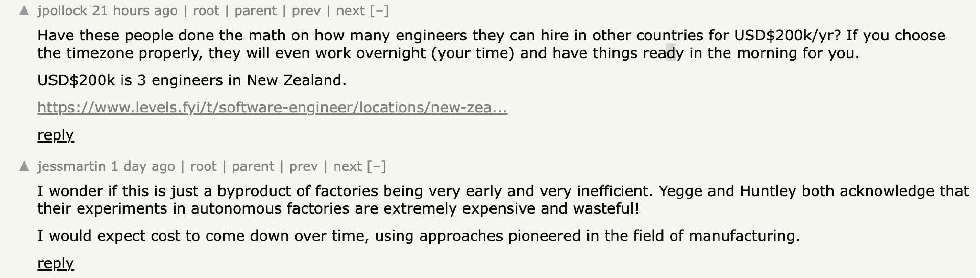Collapse jpollock's comment thread
This screenshot has height=278, width=980.
[x=379, y=11]
